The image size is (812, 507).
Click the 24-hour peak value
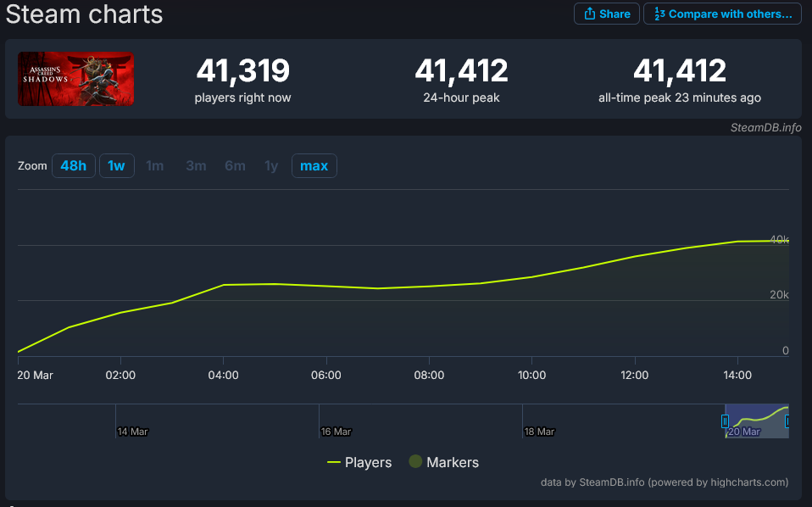click(x=461, y=70)
